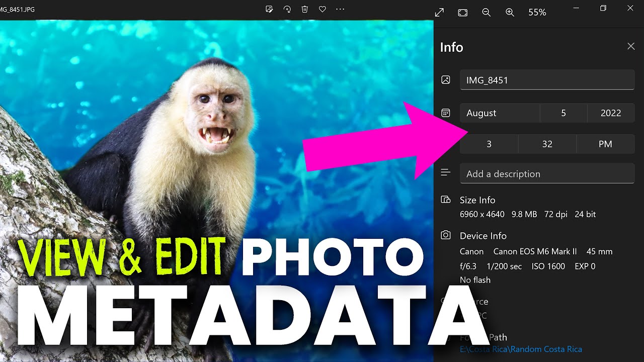Open the Costa Rica folder path link
The height and width of the screenshot is (362, 644).
[521, 349]
